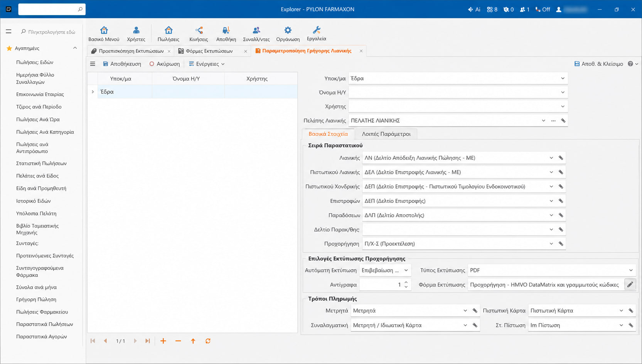Viewport: 642px width, 364px height.
Task: Expand the Λιανικής series dropdown
Action: click(x=551, y=158)
